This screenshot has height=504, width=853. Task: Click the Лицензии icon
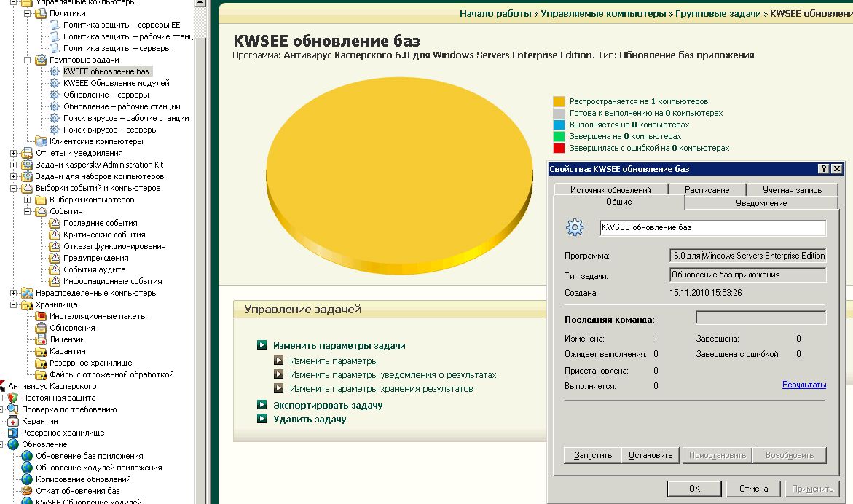pyautogui.click(x=41, y=339)
